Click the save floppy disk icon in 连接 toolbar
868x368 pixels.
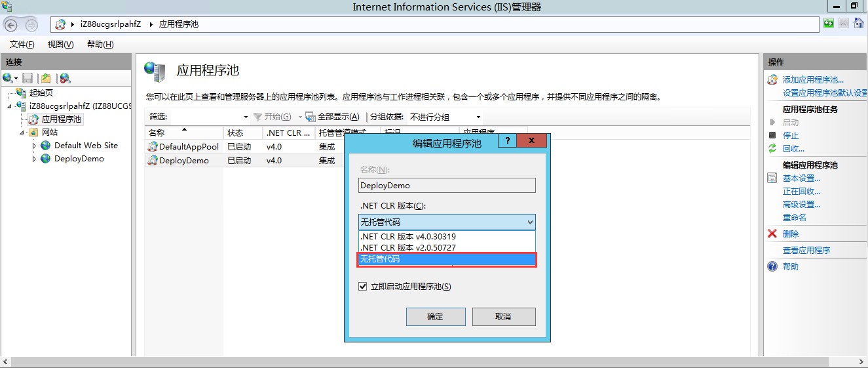[x=28, y=78]
